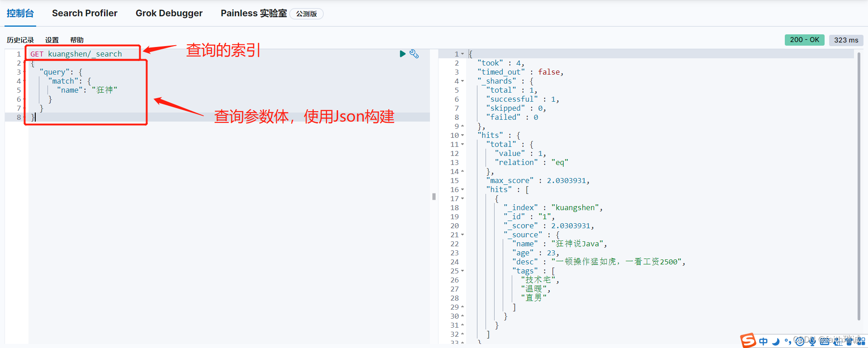Click the 323 ms response time badge

846,40
